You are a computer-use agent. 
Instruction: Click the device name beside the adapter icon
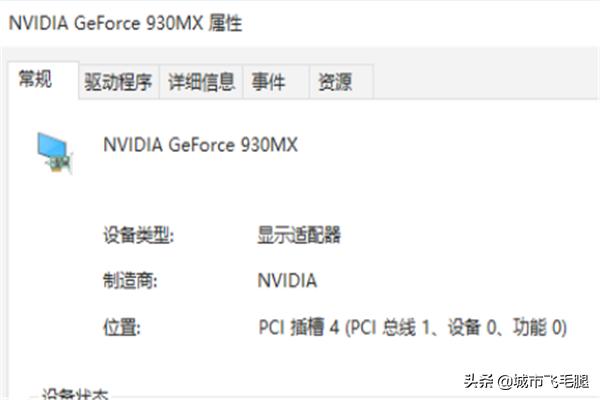pyautogui.click(x=200, y=145)
